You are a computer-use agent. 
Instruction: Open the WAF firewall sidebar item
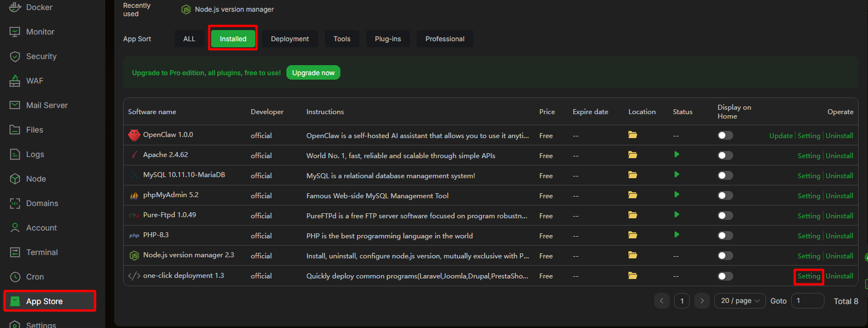point(34,81)
